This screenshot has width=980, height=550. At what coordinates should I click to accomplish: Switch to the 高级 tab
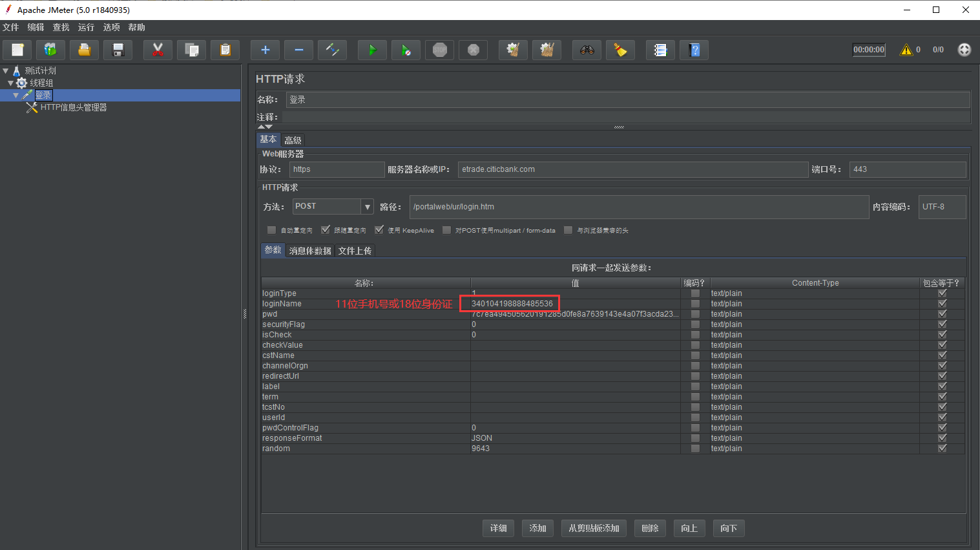point(293,140)
